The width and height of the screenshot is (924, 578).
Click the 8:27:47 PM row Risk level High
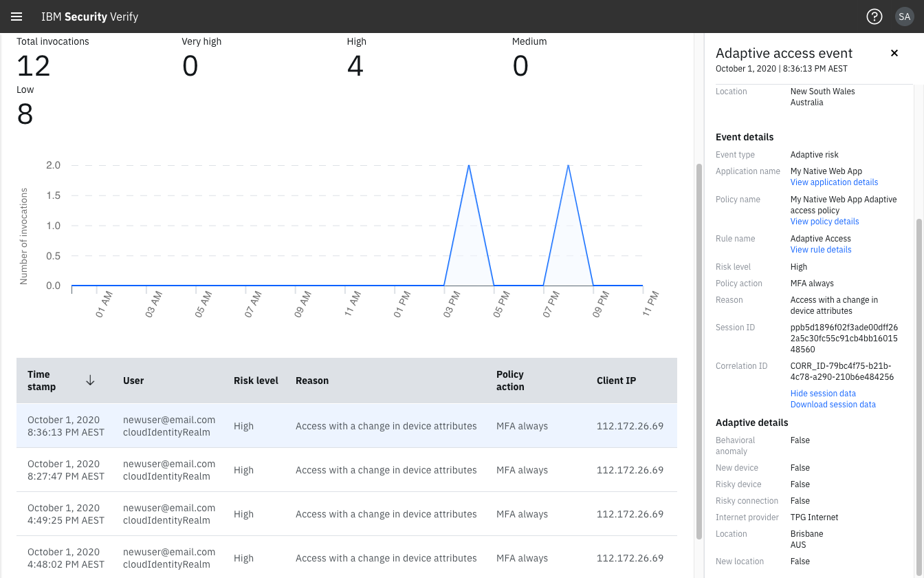(x=243, y=470)
